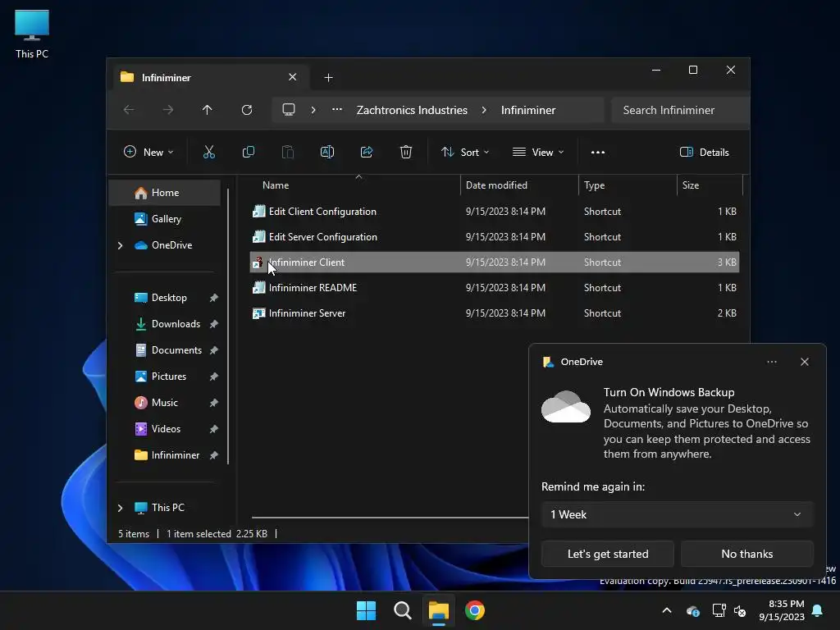Go up one folder level arrow
This screenshot has height=630, width=840.
point(208,110)
